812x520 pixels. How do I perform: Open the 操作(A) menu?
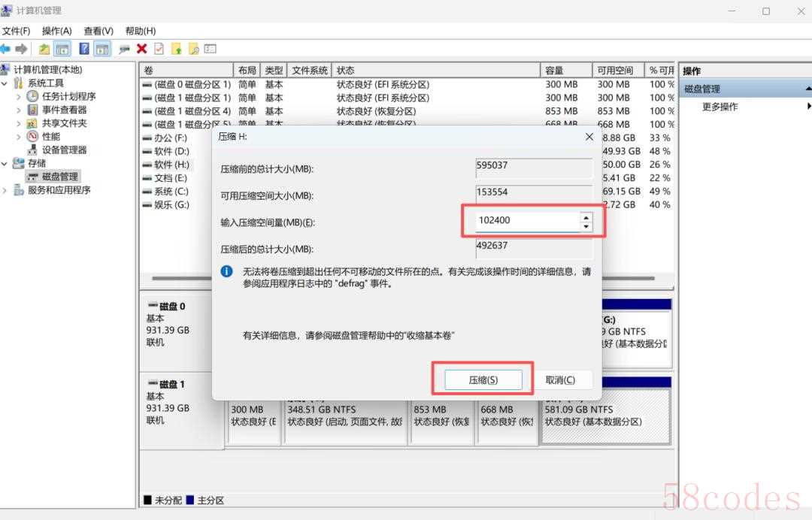coord(56,31)
